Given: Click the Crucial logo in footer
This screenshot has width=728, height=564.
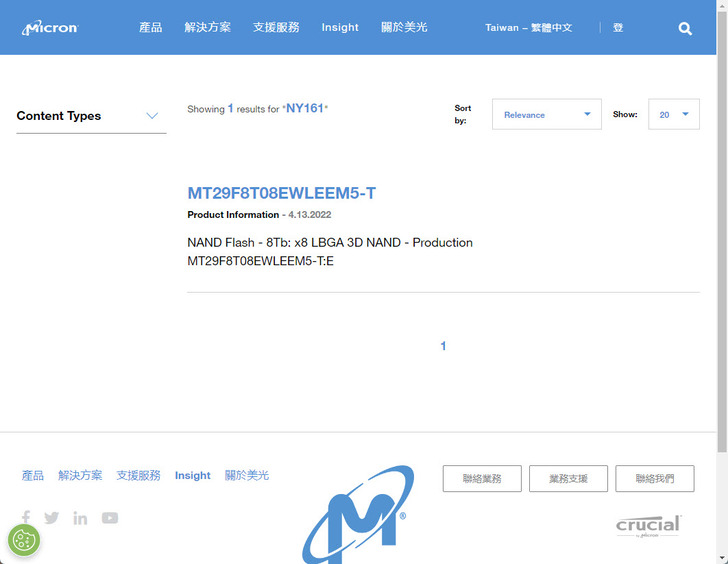Looking at the screenshot, I should [x=648, y=526].
